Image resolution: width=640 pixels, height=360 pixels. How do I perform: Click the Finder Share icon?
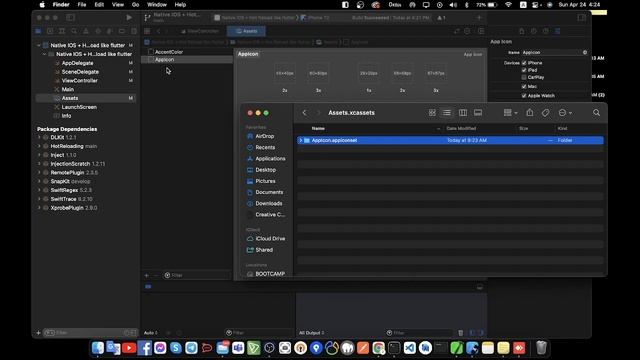(530, 113)
